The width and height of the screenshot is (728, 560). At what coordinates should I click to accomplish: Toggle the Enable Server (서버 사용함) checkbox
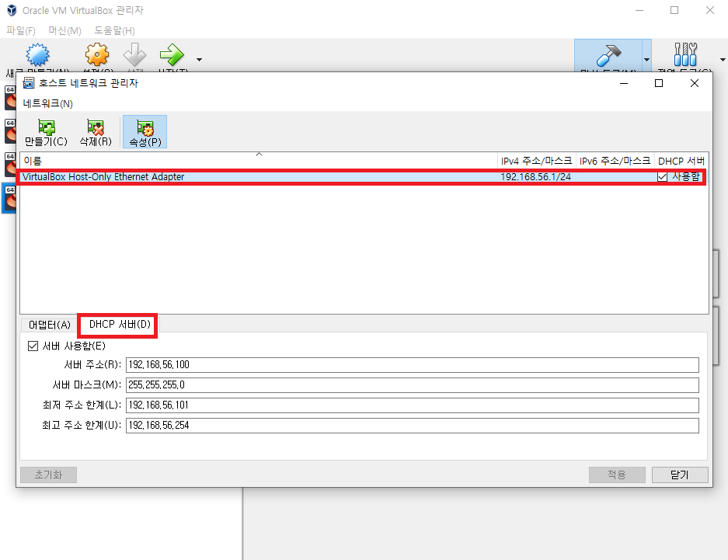point(33,346)
